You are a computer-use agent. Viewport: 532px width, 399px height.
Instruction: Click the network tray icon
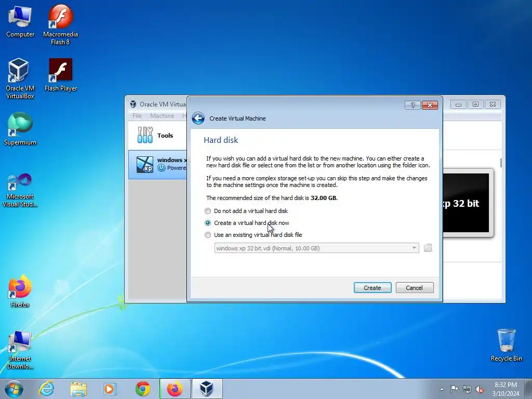pos(467,389)
